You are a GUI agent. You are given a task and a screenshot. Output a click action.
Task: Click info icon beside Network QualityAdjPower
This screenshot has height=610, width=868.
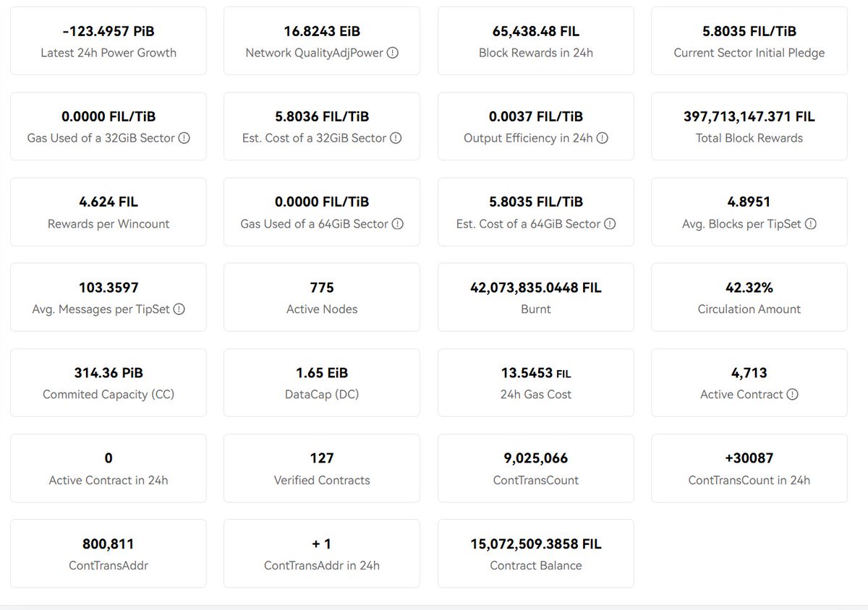[x=393, y=53]
